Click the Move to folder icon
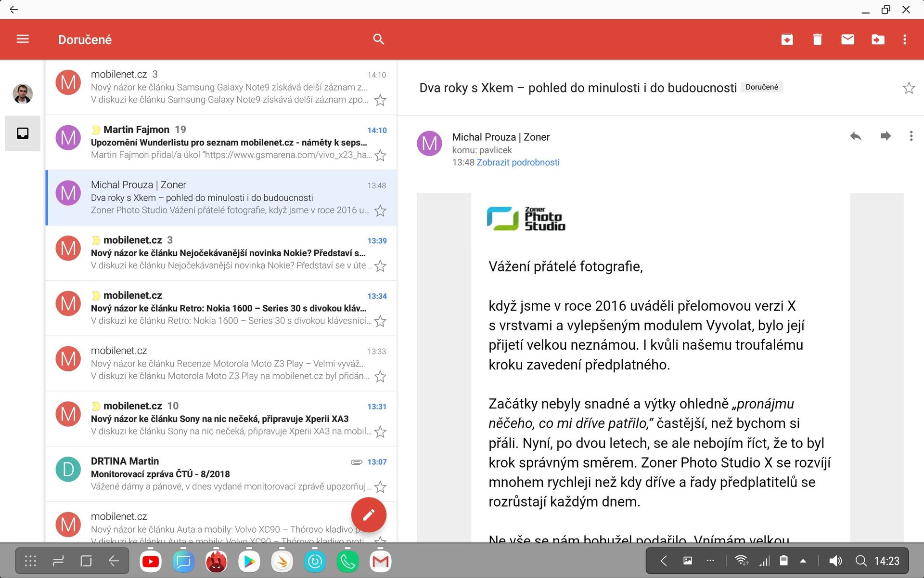This screenshot has height=578, width=924. [878, 39]
